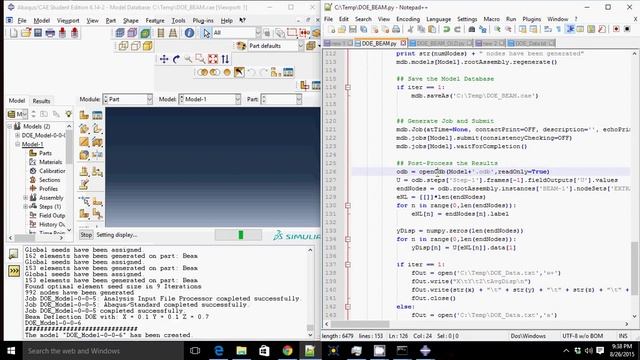Switch to Results tab in Abaqus
This screenshot has width=640, height=360.
41,101
